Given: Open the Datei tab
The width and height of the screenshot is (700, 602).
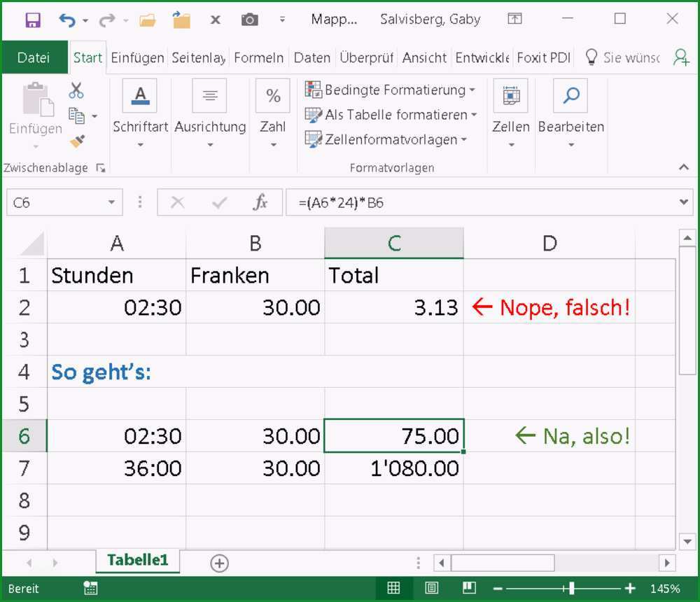Looking at the screenshot, I should 34,57.
